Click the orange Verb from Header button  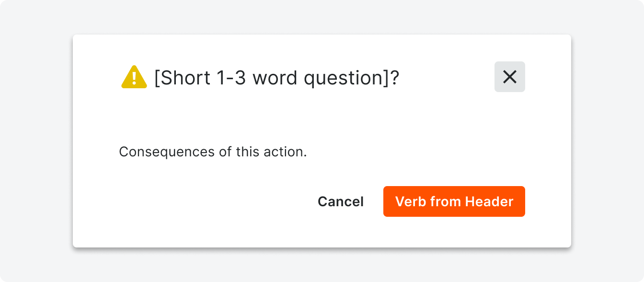point(454,201)
